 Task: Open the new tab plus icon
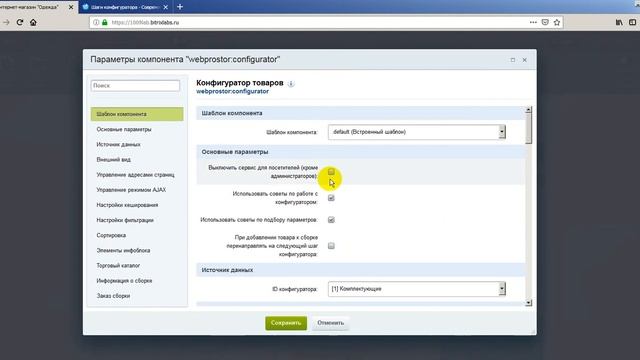[180, 7]
